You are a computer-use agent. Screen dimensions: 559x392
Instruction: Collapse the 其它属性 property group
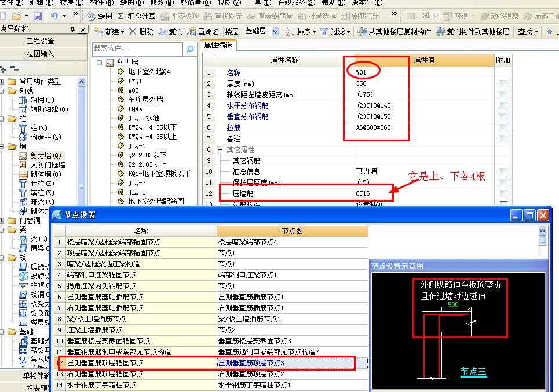220,149
